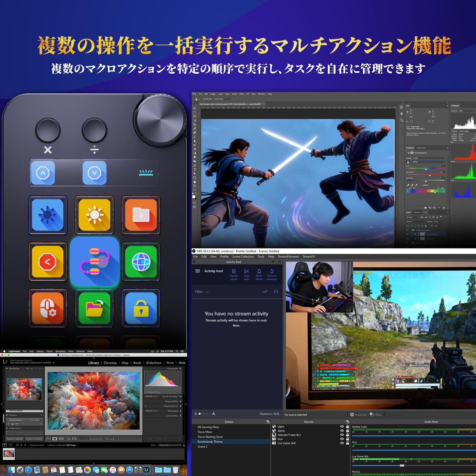Open the Filters Off dropdown in Lightroom

point(170,445)
